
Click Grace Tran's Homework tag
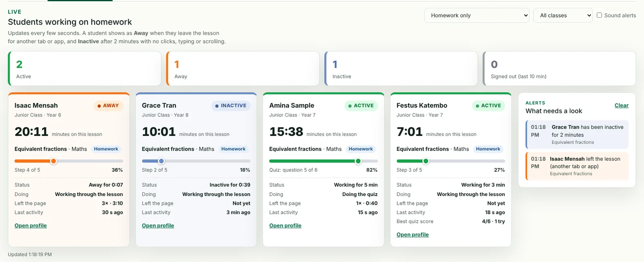coord(233,149)
